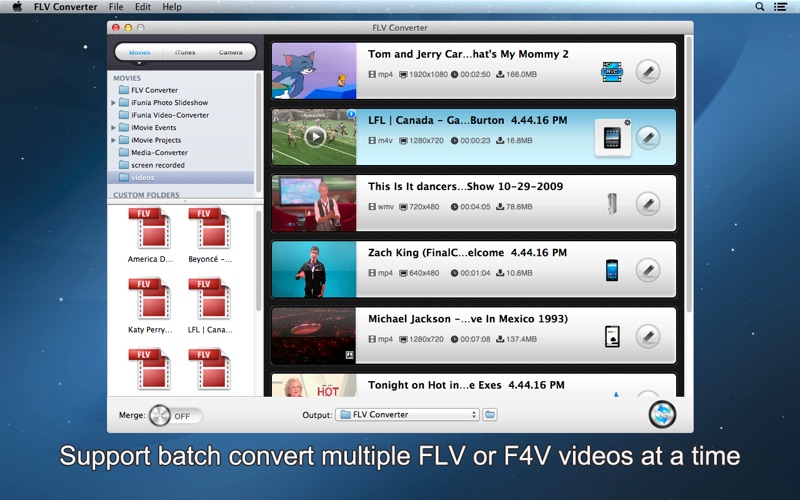Switch to the iTunes tab
This screenshot has width=800, height=500.
tap(185, 52)
